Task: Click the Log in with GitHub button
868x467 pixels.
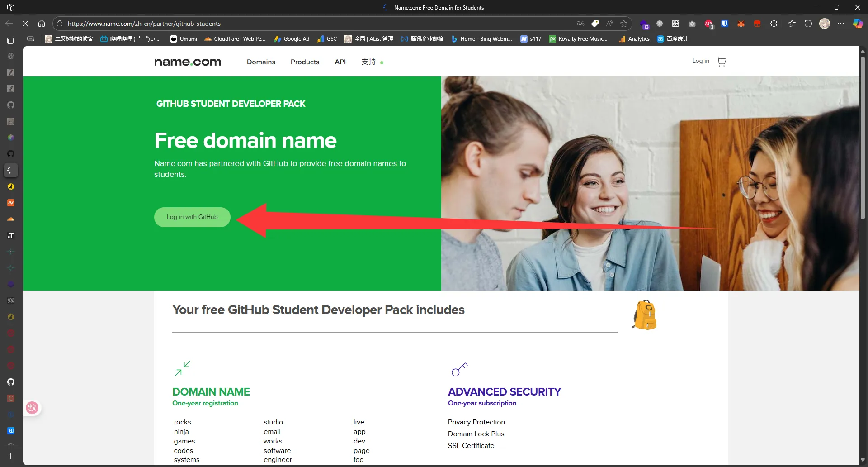Action: tap(192, 217)
